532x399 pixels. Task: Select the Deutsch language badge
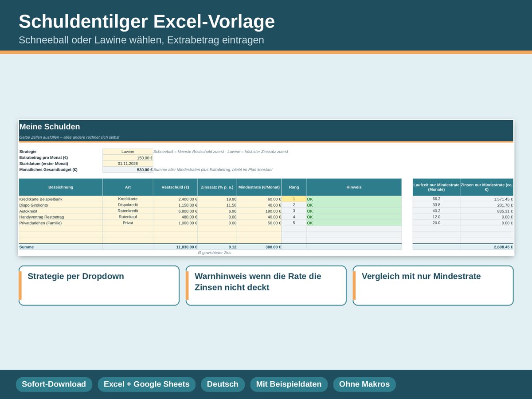pos(223,384)
